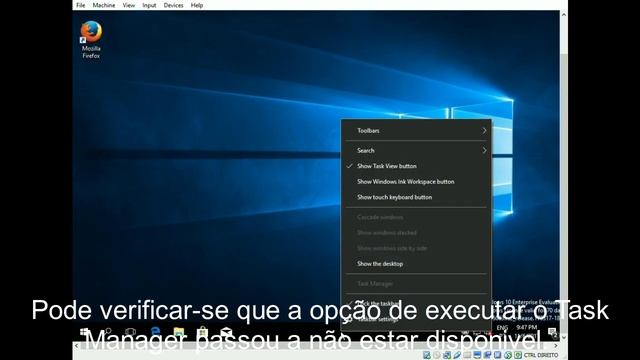The image size is (640, 360).
Task: Open the Mozilla Firefox desktop shortcut
Action: tap(91, 40)
